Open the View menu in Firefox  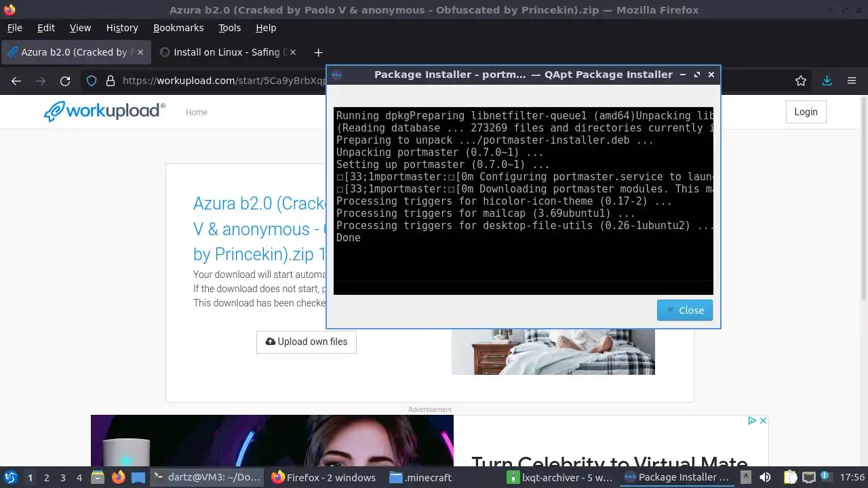(80, 28)
